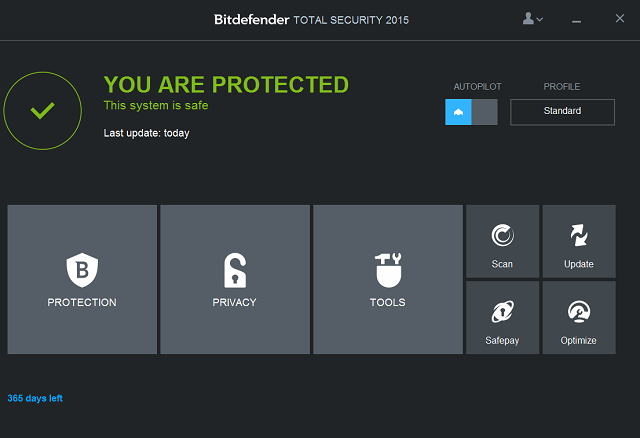Select the PROTECTION tile label
The height and width of the screenshot is (438, 640).
coord(82,302)
